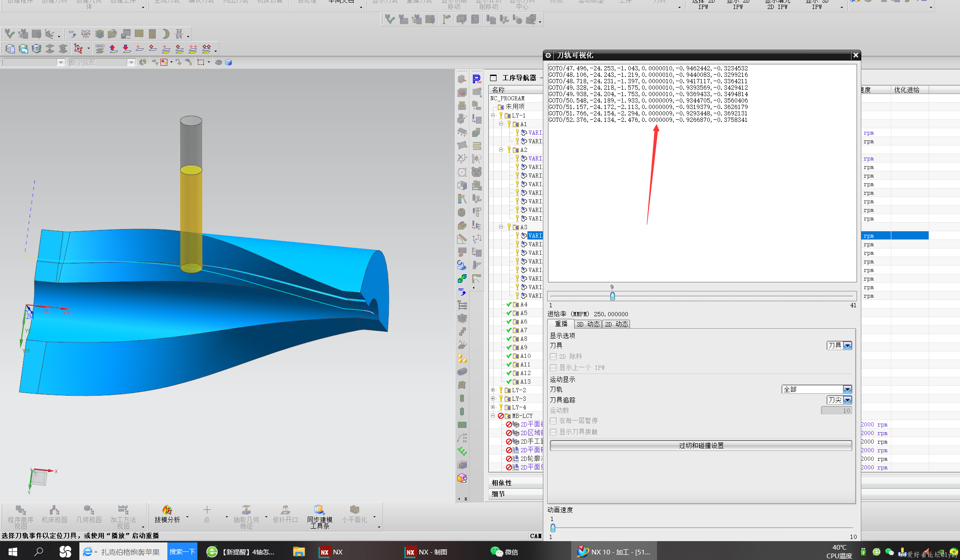Switch to 重播 tab
The height and width of the screenshot is (560, 960).
coord(561,324)
